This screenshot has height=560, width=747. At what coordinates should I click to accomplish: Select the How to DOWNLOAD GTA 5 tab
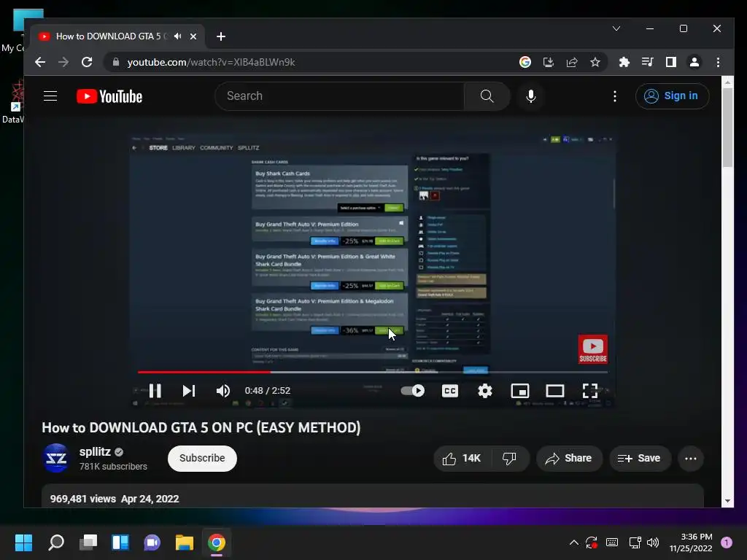coord(117,36)
